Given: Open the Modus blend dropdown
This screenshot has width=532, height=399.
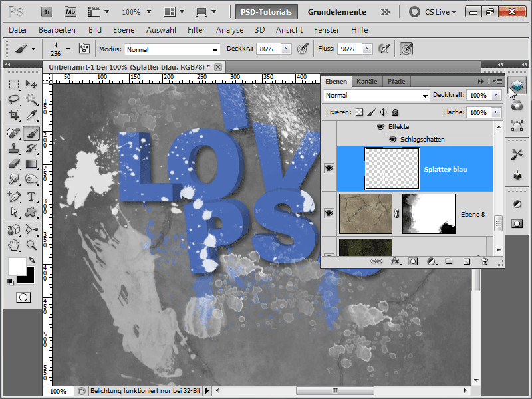Looking at the screenshot, I should (172, 49).
